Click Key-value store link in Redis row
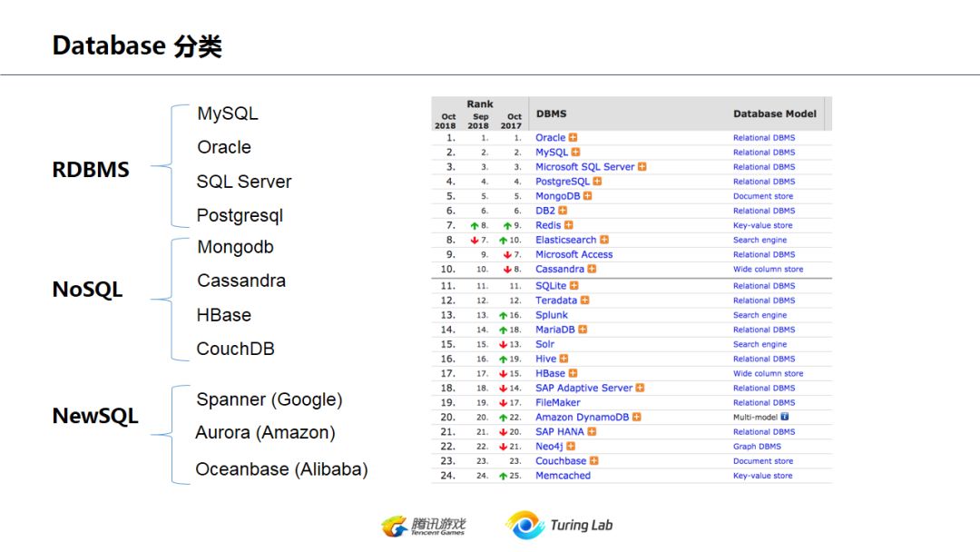 click(762, 225)
